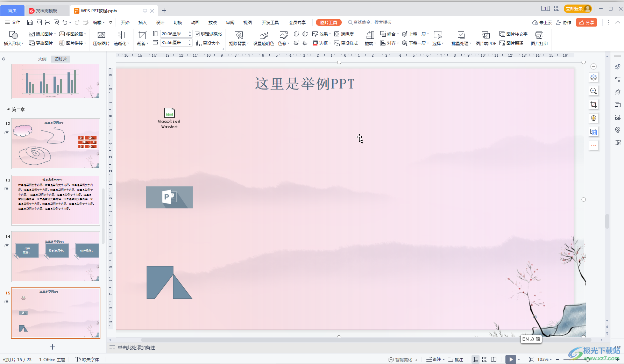Click the layers icon on canvas side toolbar

pyautogui.click(x=594, y=77)
